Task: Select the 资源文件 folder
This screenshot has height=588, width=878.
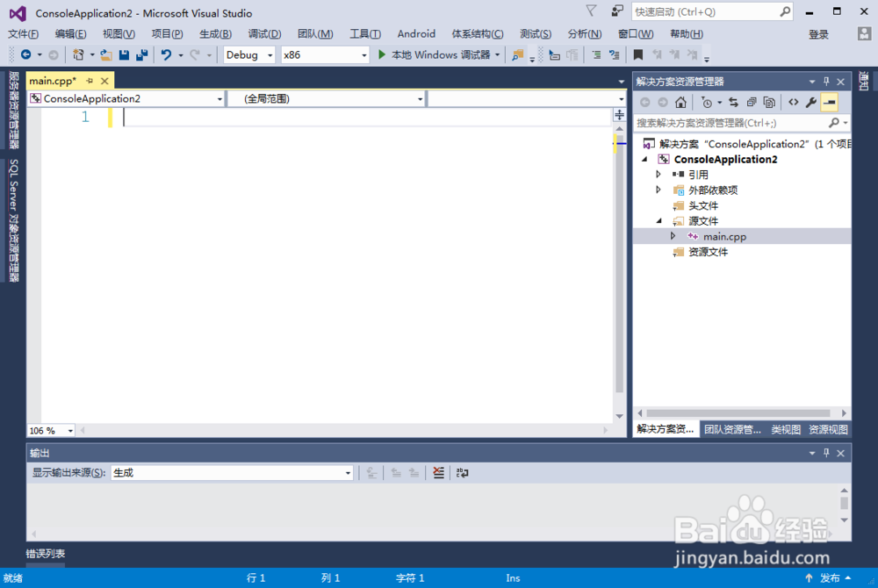Action: 708,252
